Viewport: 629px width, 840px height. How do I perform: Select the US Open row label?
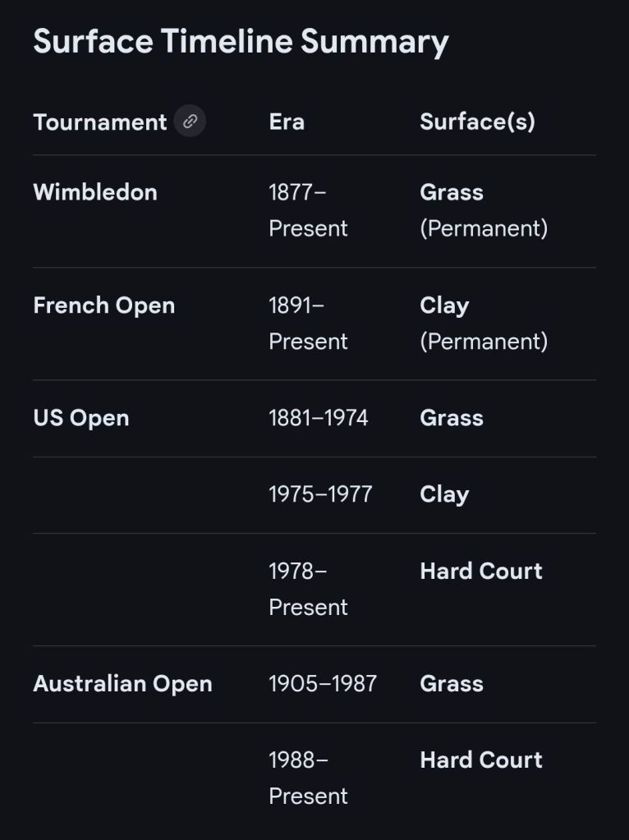coord(81,418)
